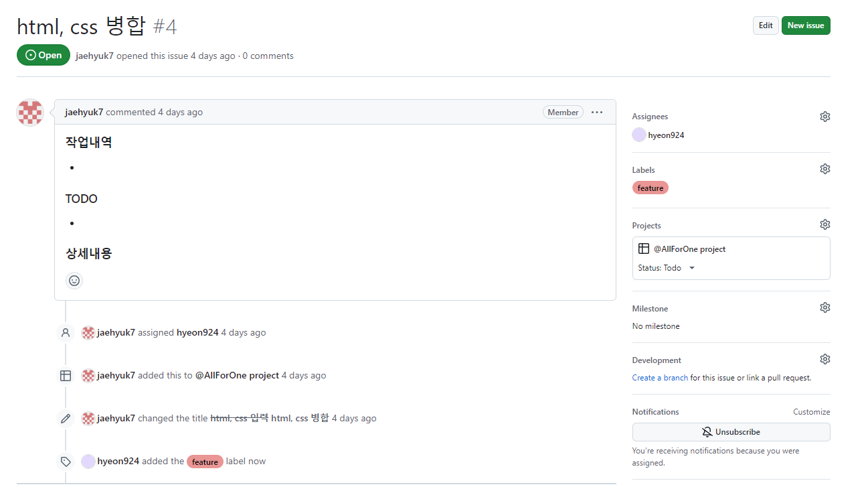This screenshot has height=491, width=868.
Task: Open the emoji reaction picker
Action: 74,281
